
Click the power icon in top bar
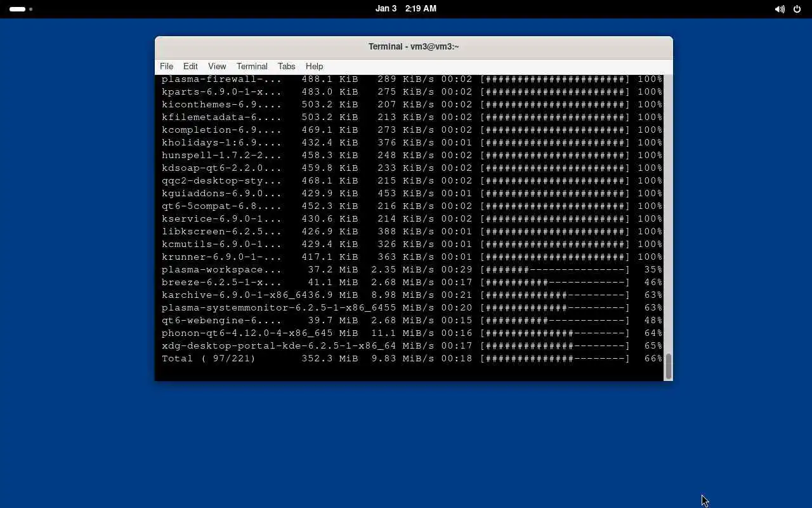[797, 9]
